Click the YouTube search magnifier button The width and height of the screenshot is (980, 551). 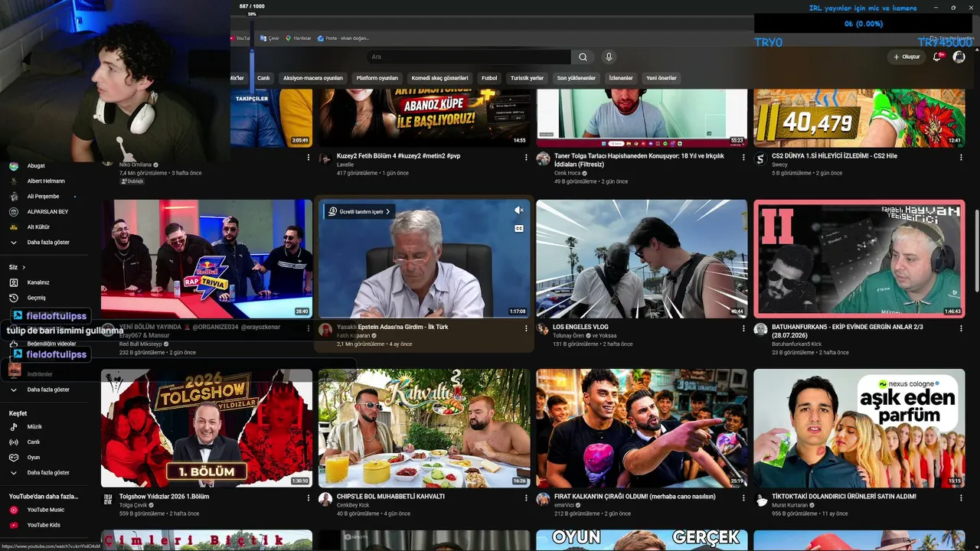click(583, 57)
